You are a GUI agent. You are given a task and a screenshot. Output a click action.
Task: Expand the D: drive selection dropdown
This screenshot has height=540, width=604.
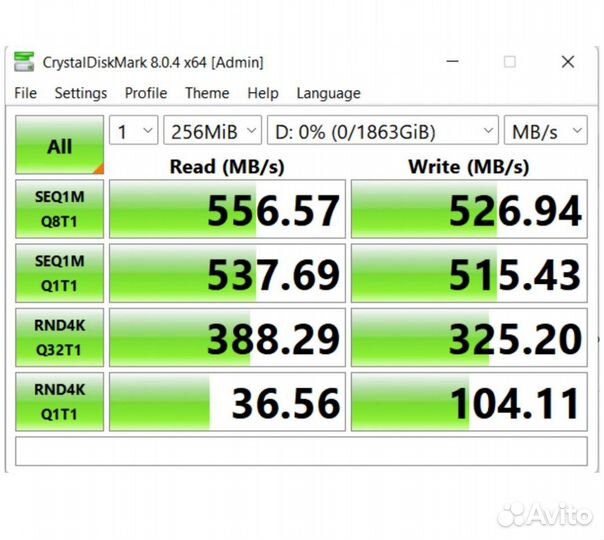(383, 130)
